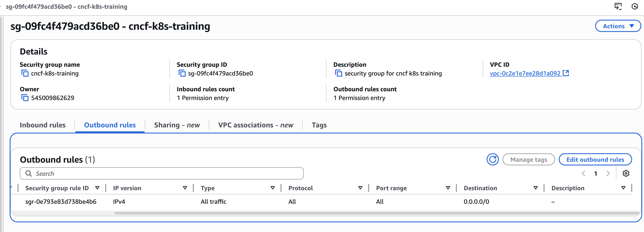
Task: Click Edit outbound rules button
Action: [x=595, y=160]
